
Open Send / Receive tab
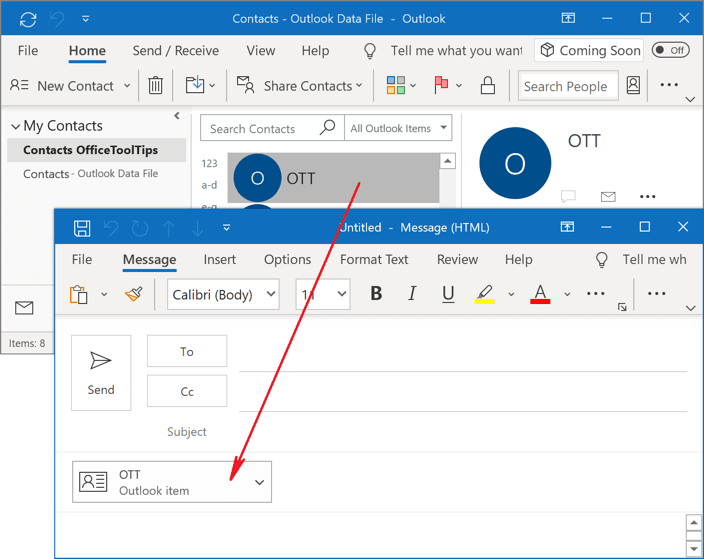176,51
